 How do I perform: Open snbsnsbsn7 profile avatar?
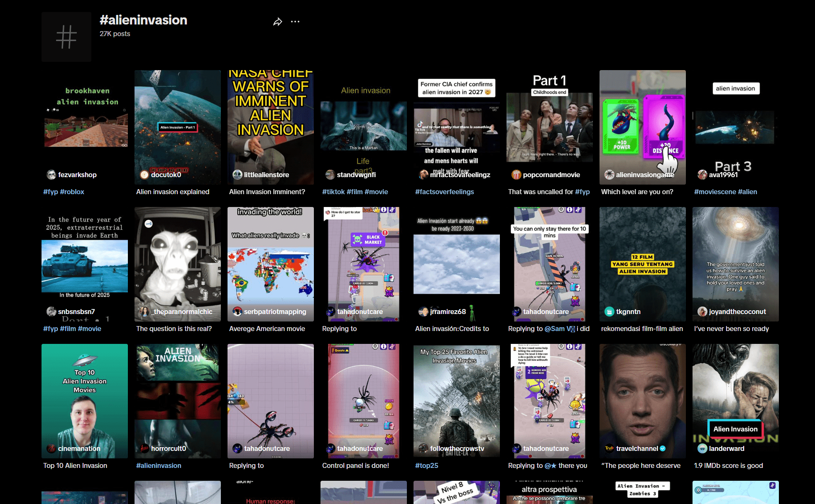pyautogui.click(x=51, y=312)
